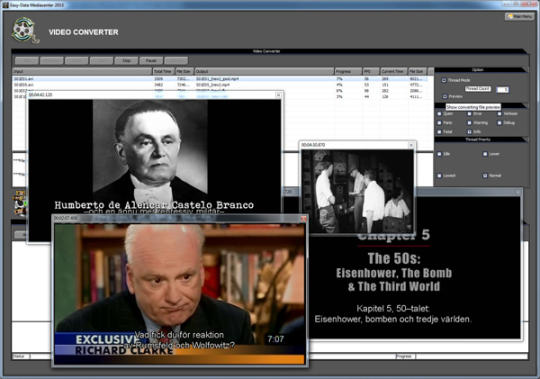Enable the Warning log level checkbox
This screenshot has height=379, width=540.
click(469, 123)
